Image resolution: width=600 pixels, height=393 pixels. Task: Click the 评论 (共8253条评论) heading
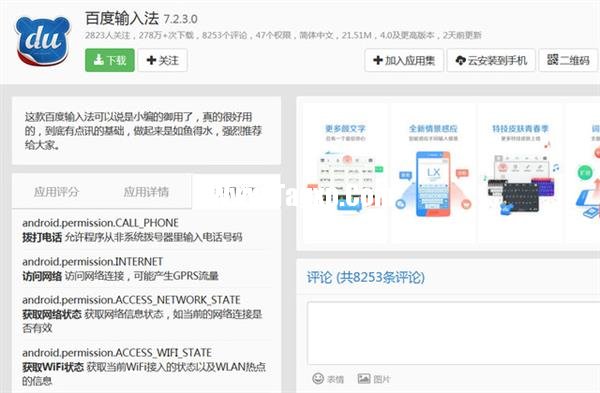366,277
